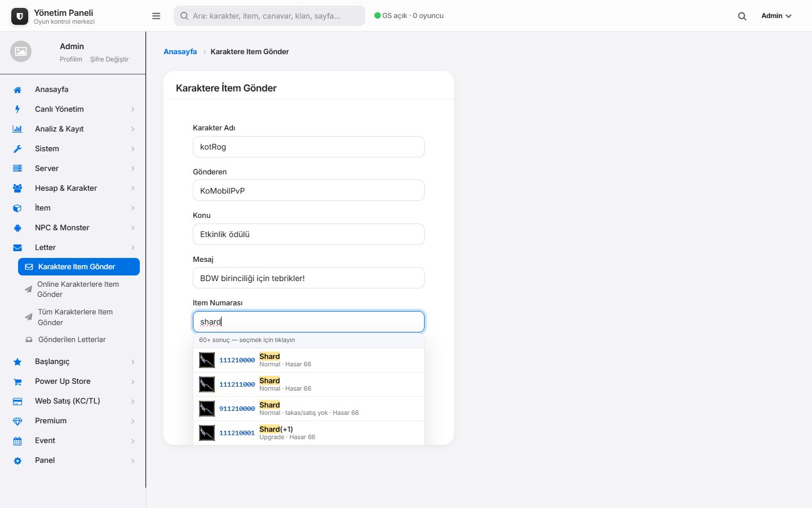Click the Server stack icon

click(x=17, y=169)
